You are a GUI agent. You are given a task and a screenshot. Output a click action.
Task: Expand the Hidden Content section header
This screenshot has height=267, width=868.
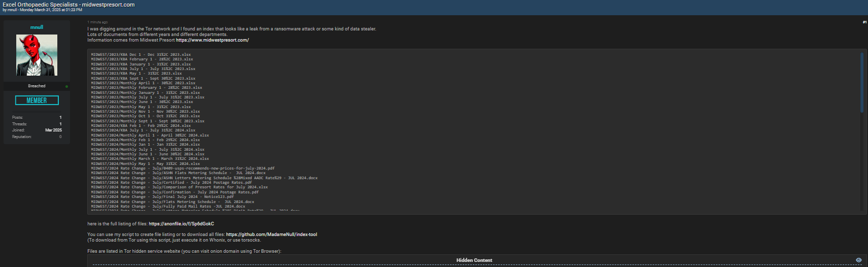[474, 260]
